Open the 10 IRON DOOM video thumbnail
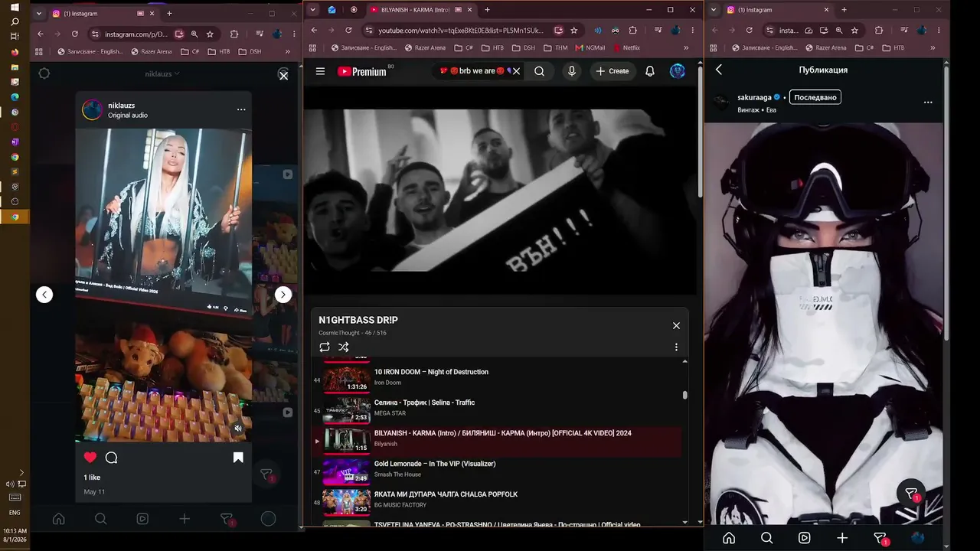The image size is (980, 551). pyautogui.click(x=347, y=380)
